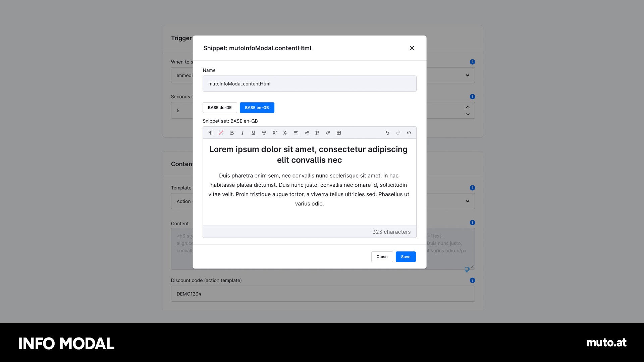
Task: Open the snippet editor icon below Content textarea
Action: [x=467, y=269]
